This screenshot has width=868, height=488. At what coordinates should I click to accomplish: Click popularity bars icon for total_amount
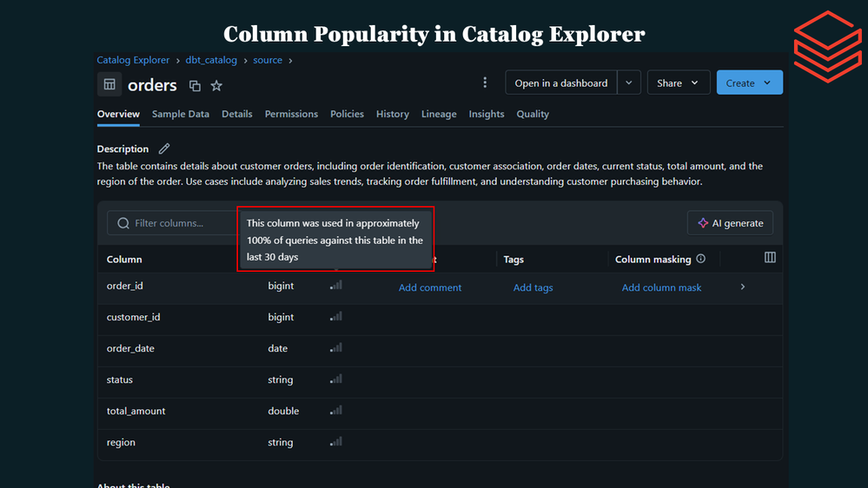tap(336, 411)
